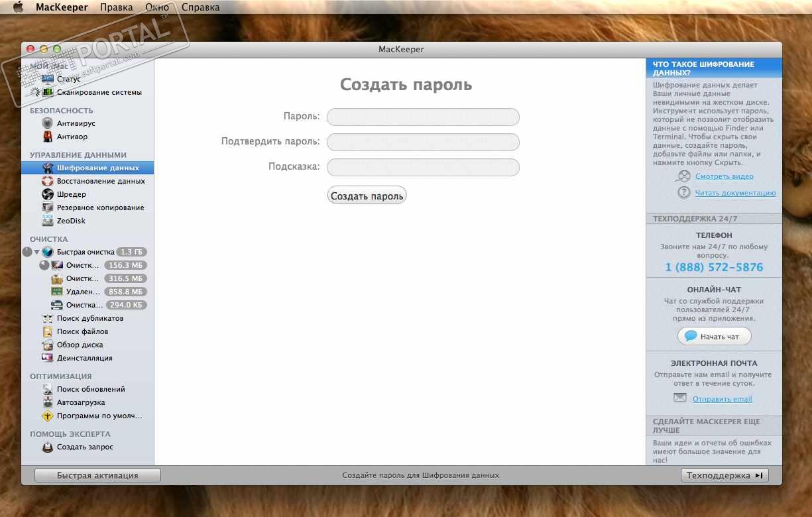
Task: Open Сканирование системы icon in sidebar
Action: (x=48, y=92)
